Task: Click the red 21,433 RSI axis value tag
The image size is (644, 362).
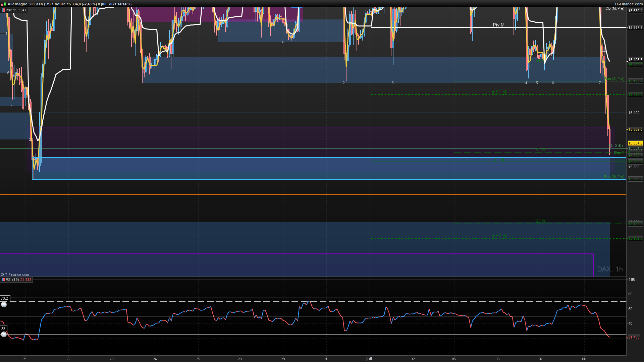Action: click(x=634, y=337)
